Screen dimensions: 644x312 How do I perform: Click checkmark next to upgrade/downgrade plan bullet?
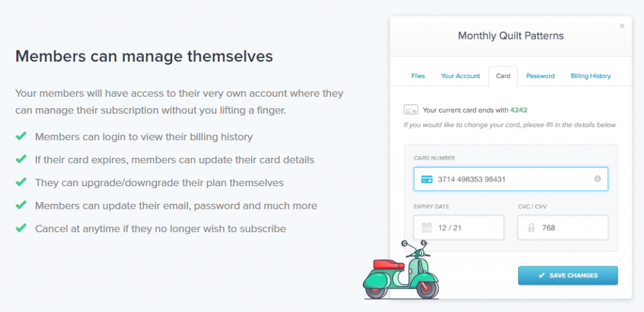pos(21,182)
